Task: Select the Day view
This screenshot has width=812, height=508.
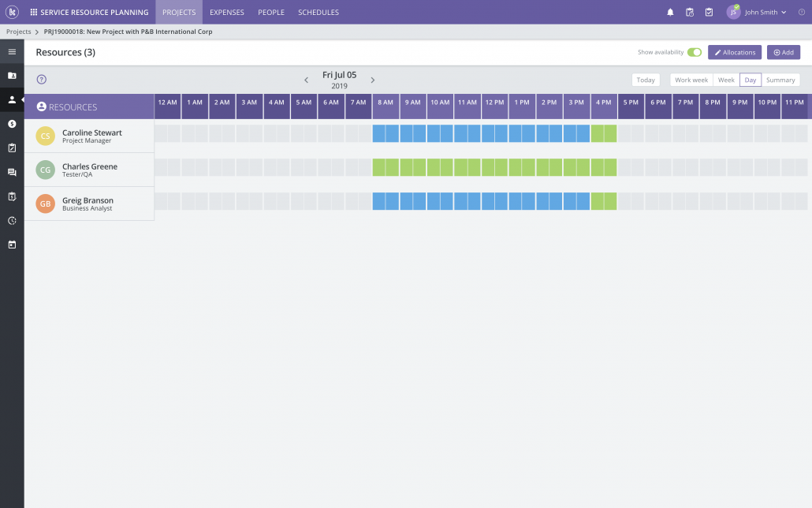Action: [751, 80]
